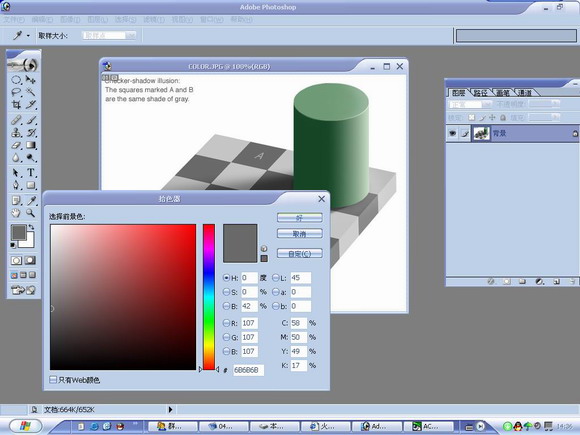
Task: Select the S saturation radio button
Action: pyautogui.click(x=226, y=292)
